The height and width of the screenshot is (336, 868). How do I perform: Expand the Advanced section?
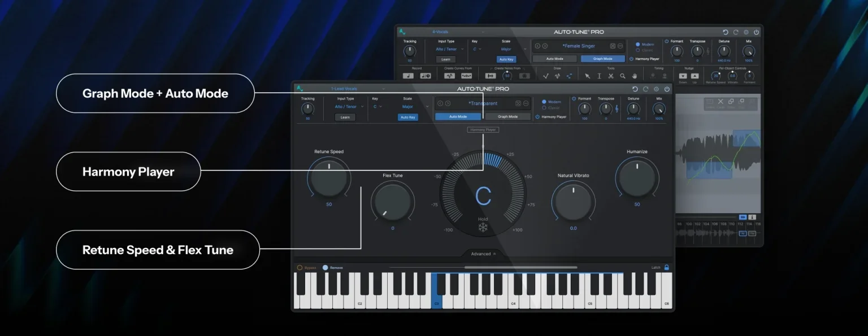tap(483, 254)
